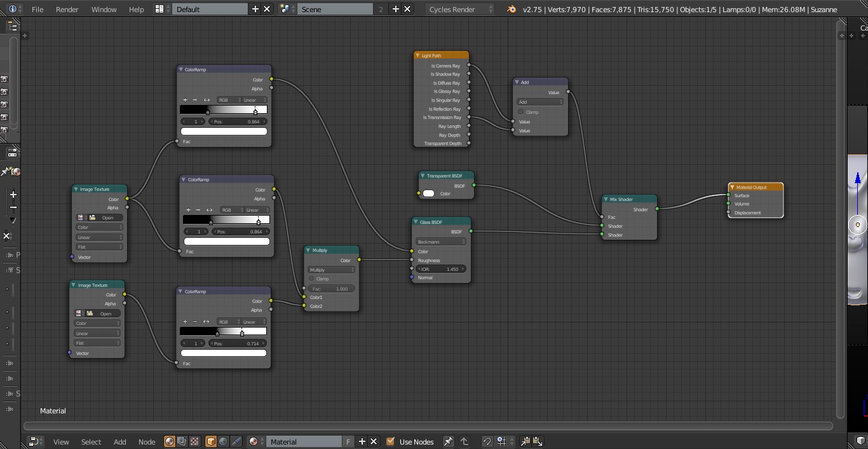
Task: Click the IOR value field in Glass BSDF
Action: [441, 269]
